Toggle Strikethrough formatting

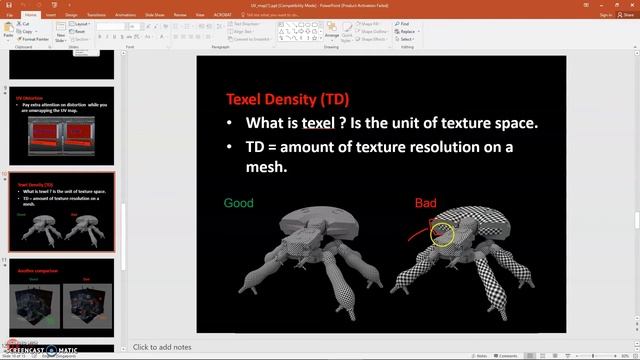[x=129, y=37]
